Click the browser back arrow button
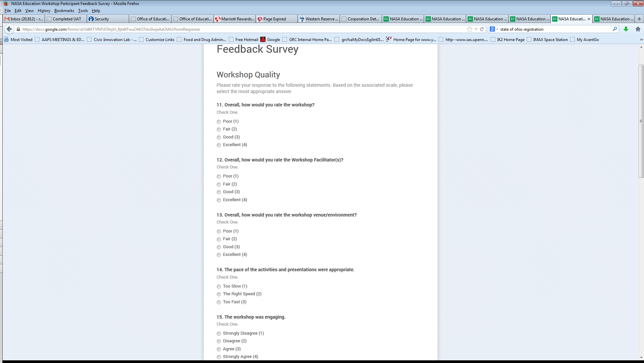644x363 pixels. coord(9,29)
